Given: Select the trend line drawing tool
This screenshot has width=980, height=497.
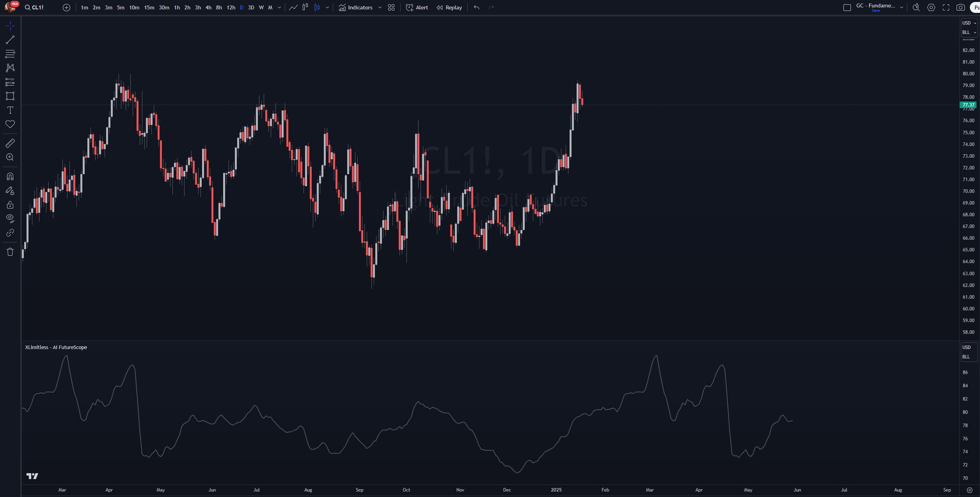Looking at the screenshot, I should [10, 40].
